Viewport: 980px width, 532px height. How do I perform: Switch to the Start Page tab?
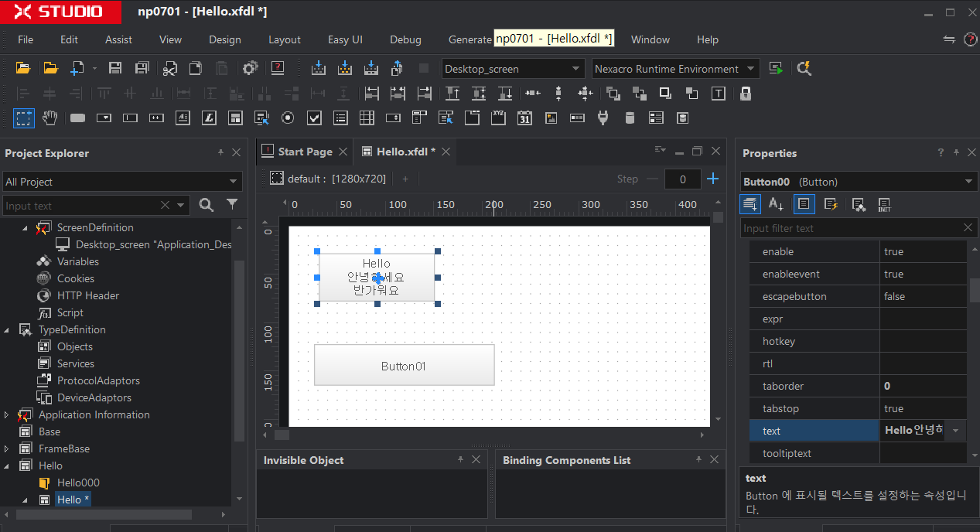[x=305, y=152]
